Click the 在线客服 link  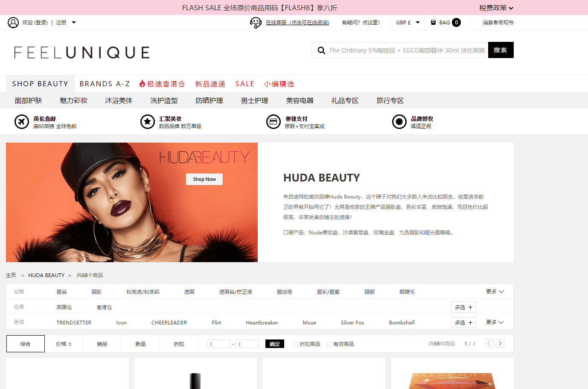click(297, 23)
